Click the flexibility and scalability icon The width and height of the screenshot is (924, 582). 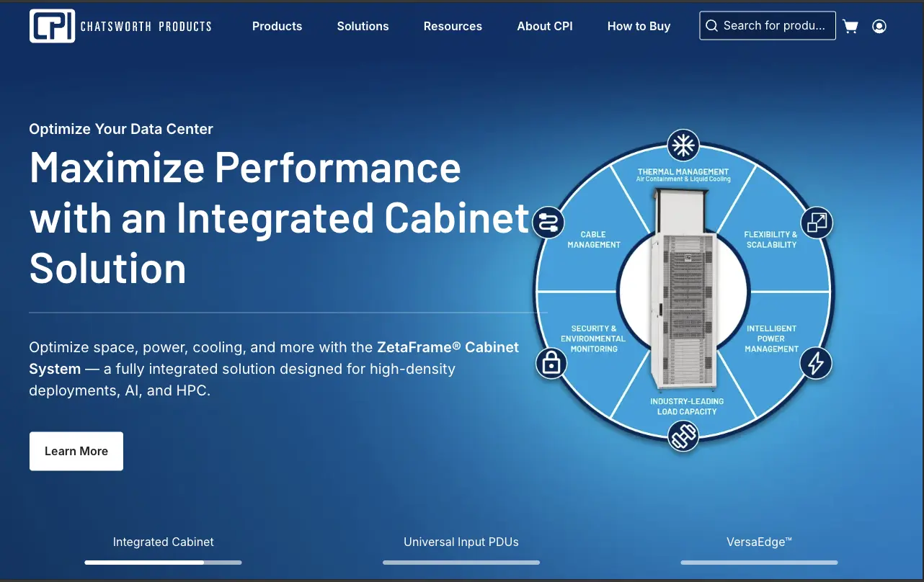(817, 223)
